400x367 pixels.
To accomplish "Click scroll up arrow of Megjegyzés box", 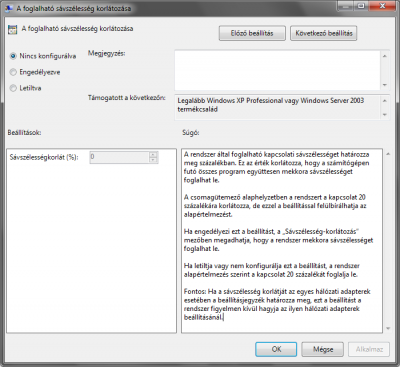I will coord(385,56).
